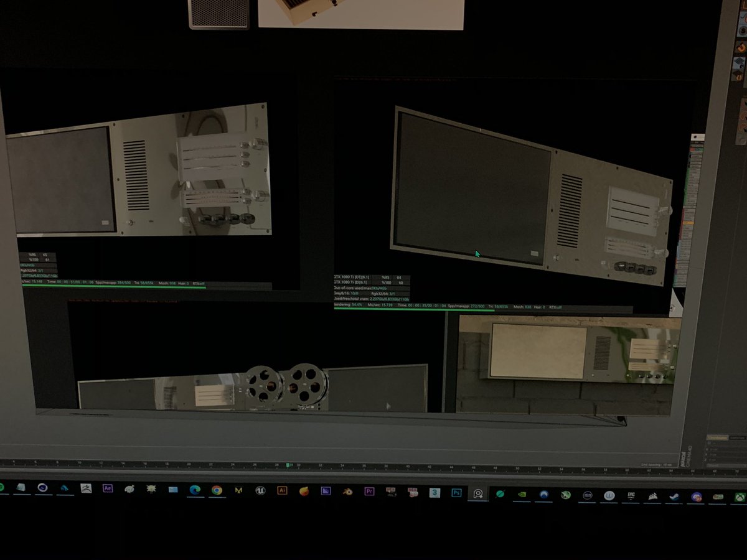Launch Blender from the taskbar
This screenshot has width=747, height=560.
click(x=347, y=492)
